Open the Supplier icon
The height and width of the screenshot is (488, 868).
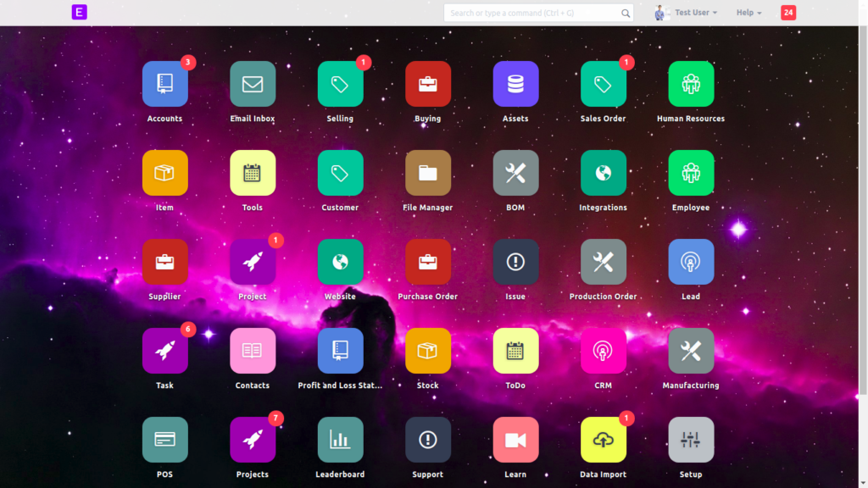[164, 262]
